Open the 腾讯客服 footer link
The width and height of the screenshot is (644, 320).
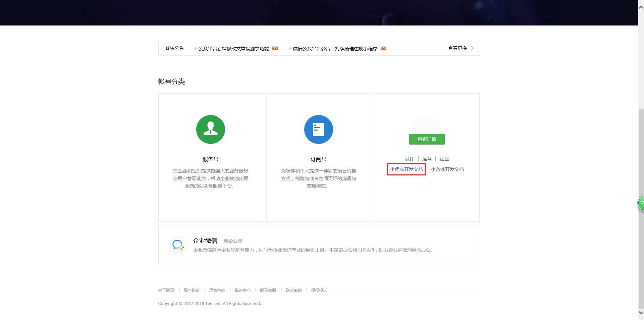coord(268,290)
